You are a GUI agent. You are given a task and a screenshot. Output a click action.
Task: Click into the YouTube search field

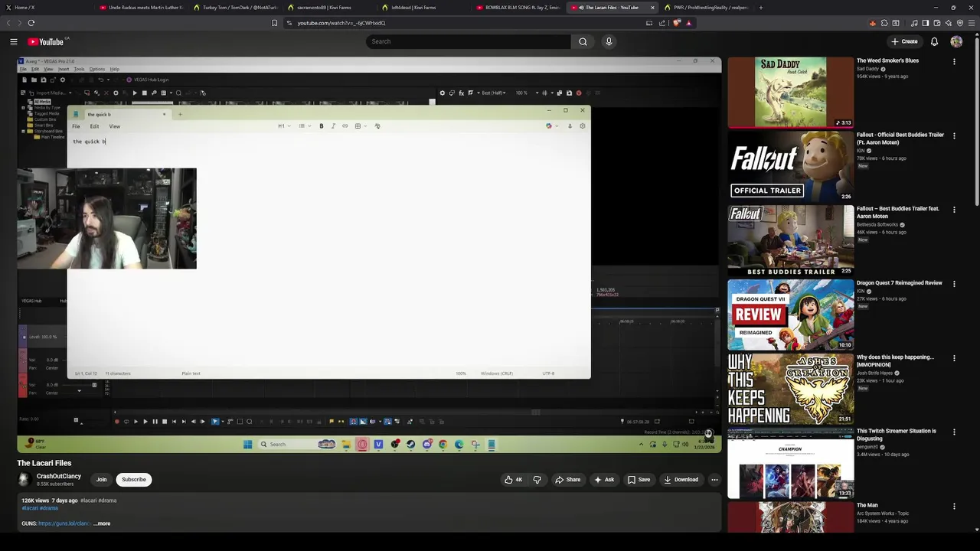[469, 41]
